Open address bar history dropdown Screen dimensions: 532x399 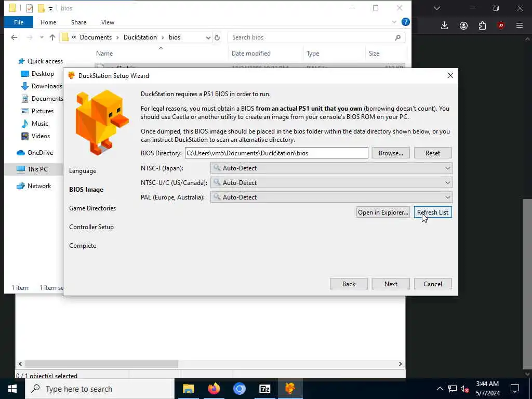[208, 37]
